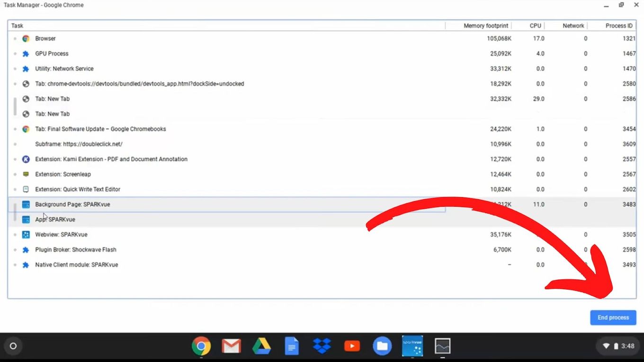Select the "12,720K" memory cell
Image resolution: width=644 pixels, height=362 pixels.
[x=501, y=159]
